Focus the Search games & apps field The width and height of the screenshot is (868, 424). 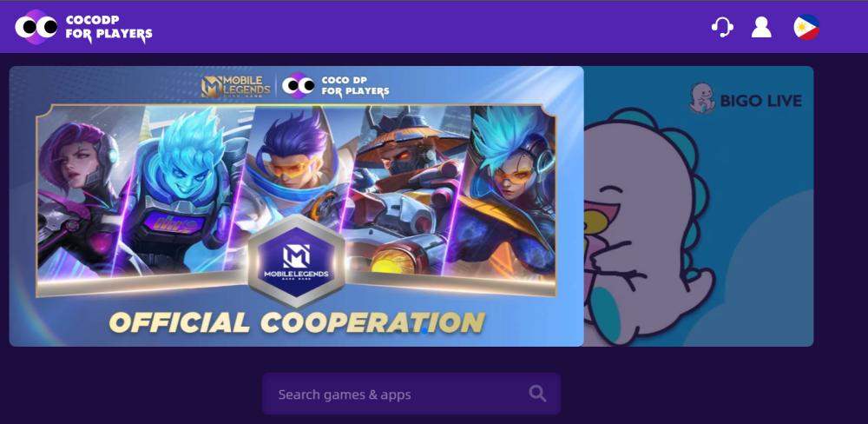pyautogui.click(x=411, y=394)
